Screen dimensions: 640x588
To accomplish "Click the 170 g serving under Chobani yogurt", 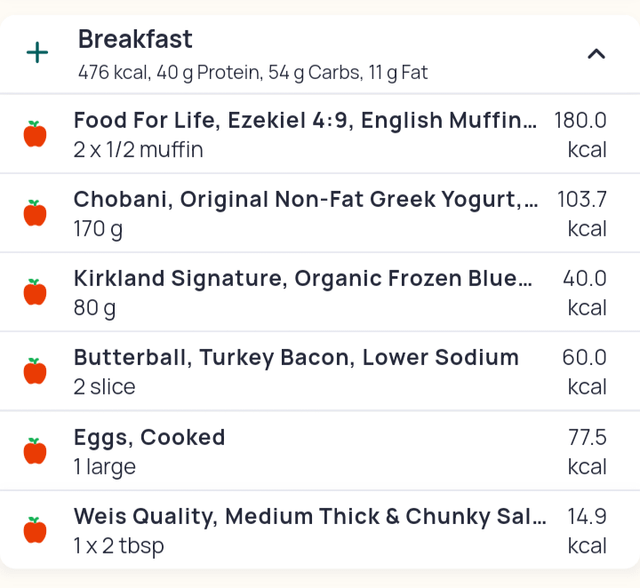I will click(98, 229).
